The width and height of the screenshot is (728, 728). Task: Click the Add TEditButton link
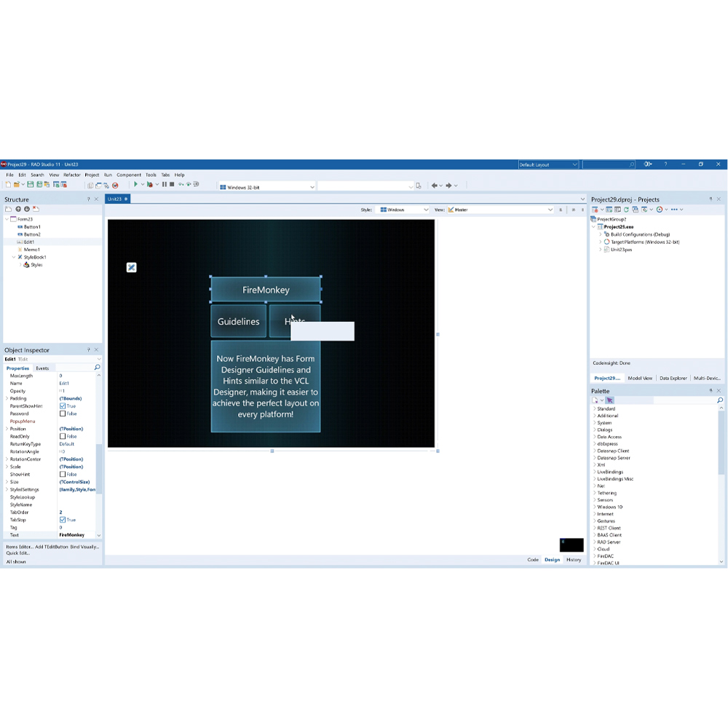[x=52, y=547]
